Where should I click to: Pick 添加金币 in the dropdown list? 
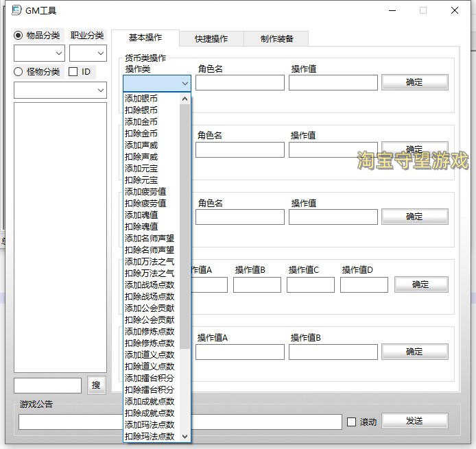(152, 122)
